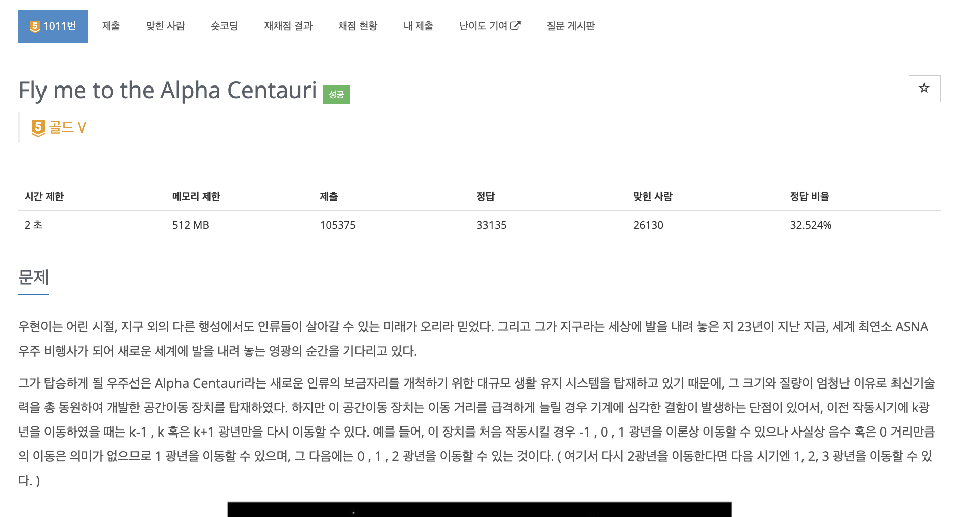Visit the 질문 게시판 board
Screen dimensions: 980x517
[570, 26]
